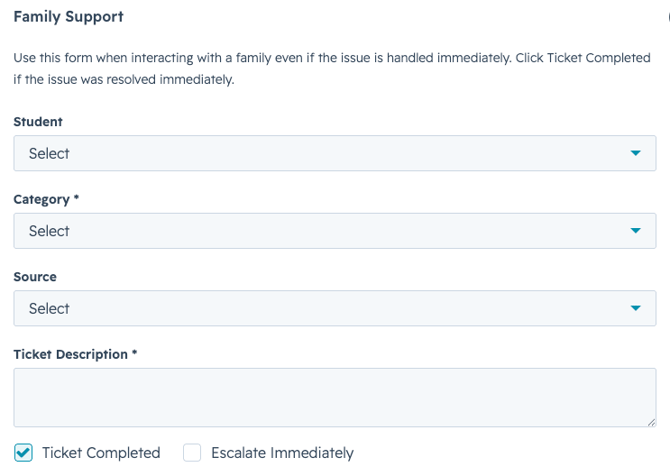Click the Category dropdown caret arrow
The width and height of the screenshot is (670, 476).
pyautogui.click(x=635, y=231)
